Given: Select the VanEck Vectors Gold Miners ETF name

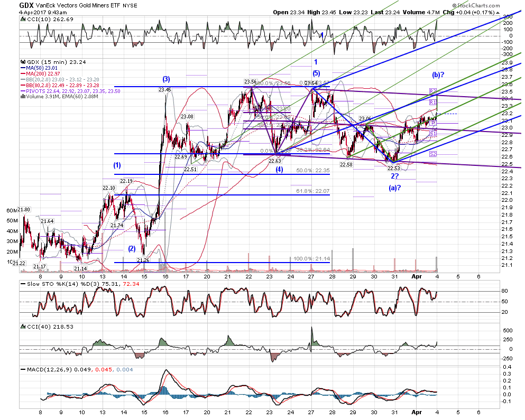Looking at the screenshot, I should [78, 6].
